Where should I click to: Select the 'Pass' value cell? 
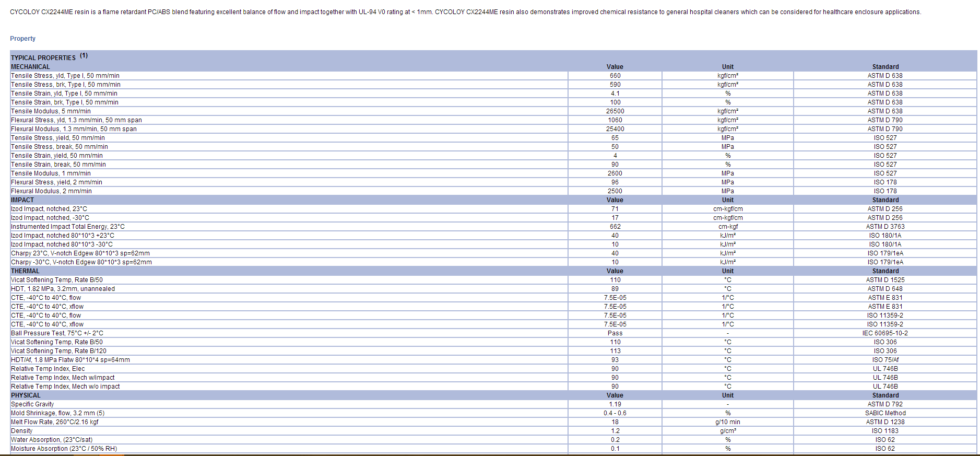point(615,333)
